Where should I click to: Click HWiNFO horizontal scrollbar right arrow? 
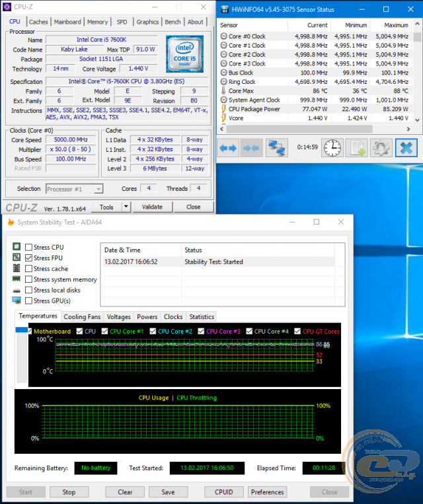click(x=408, y=129)
